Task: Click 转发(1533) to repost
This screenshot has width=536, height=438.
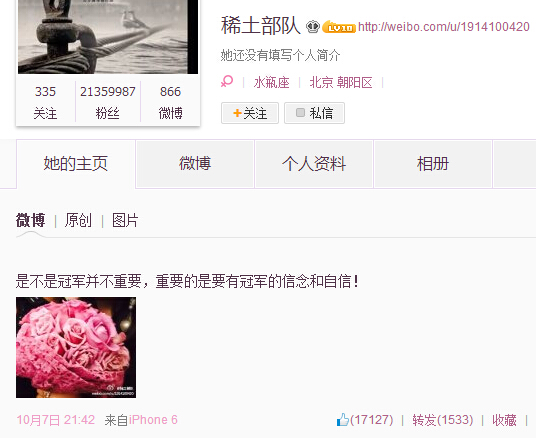Action: (x=443, y=420)
